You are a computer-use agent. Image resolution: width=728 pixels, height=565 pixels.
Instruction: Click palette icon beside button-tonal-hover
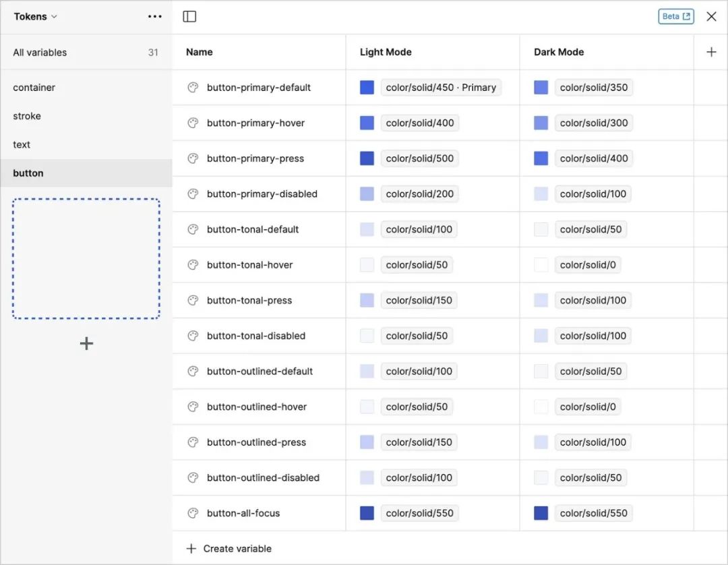[193, 265]
